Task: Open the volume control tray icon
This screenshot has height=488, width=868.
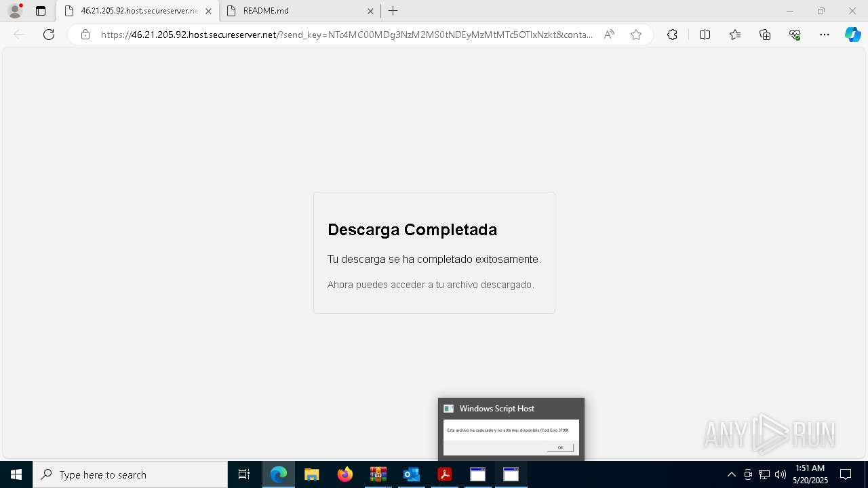Action: pyautogui.click(x=781, y=474)
